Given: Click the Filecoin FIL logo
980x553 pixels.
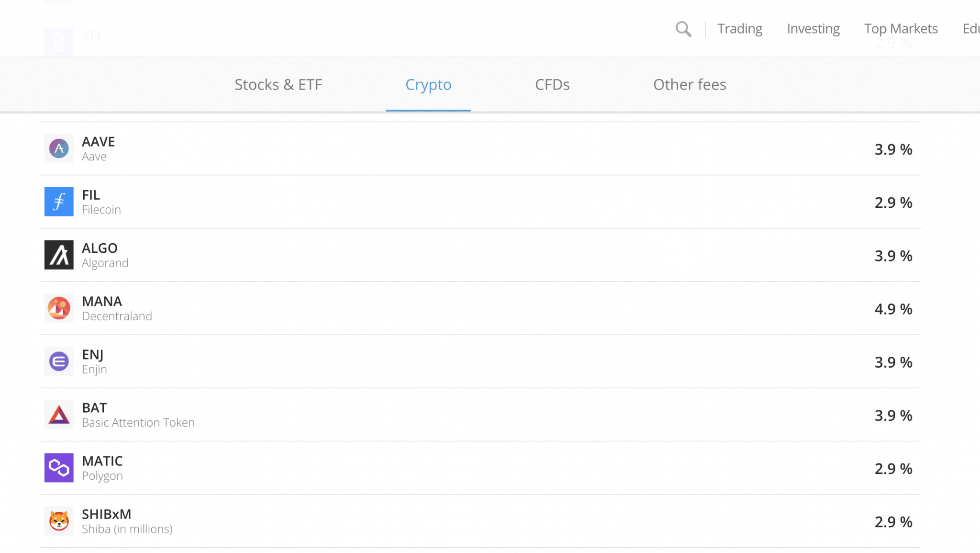Looking at the screenshot, I should pos(59,202).
